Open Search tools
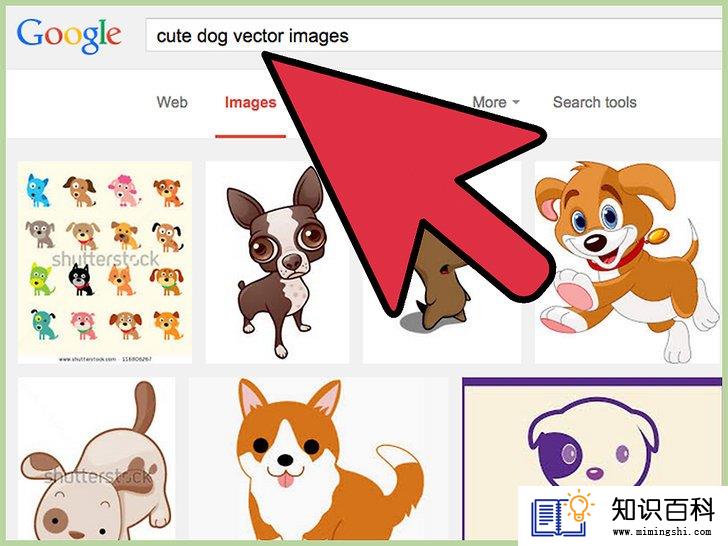 pos(594,102)
